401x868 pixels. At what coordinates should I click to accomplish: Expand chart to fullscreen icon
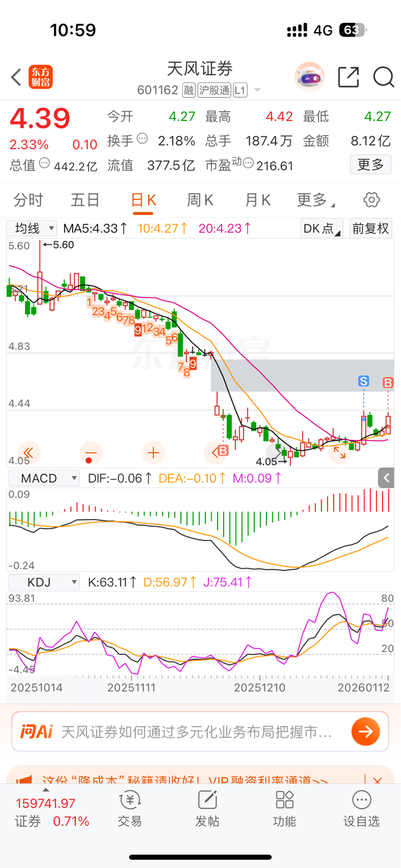[339, 453]
